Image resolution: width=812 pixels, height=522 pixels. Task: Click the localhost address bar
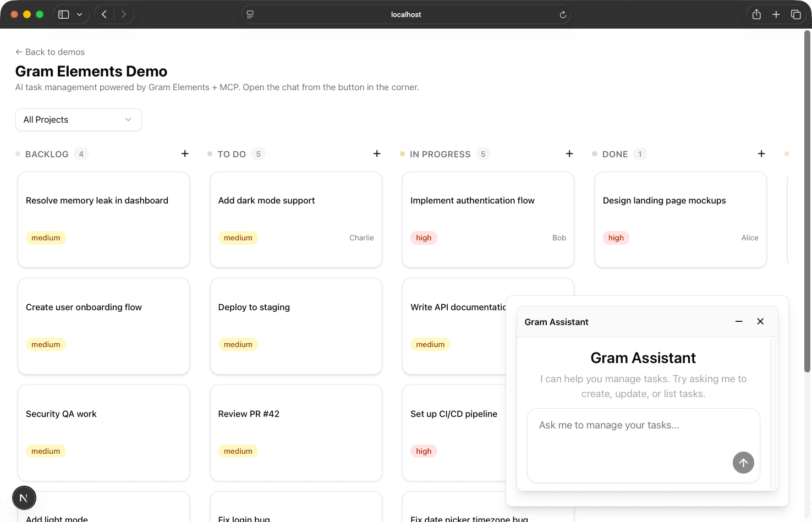pos(406,14)
